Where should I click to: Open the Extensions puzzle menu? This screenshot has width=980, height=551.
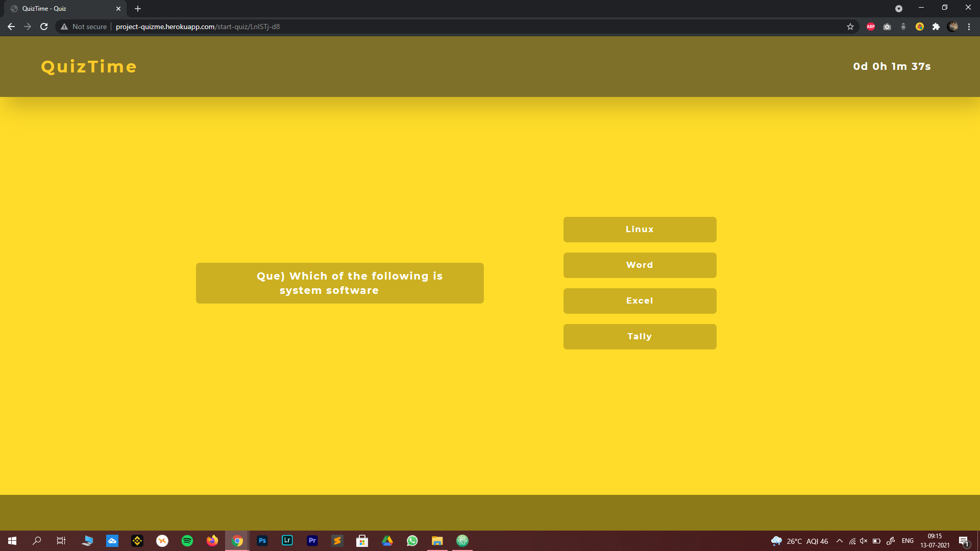coord(936,27)
